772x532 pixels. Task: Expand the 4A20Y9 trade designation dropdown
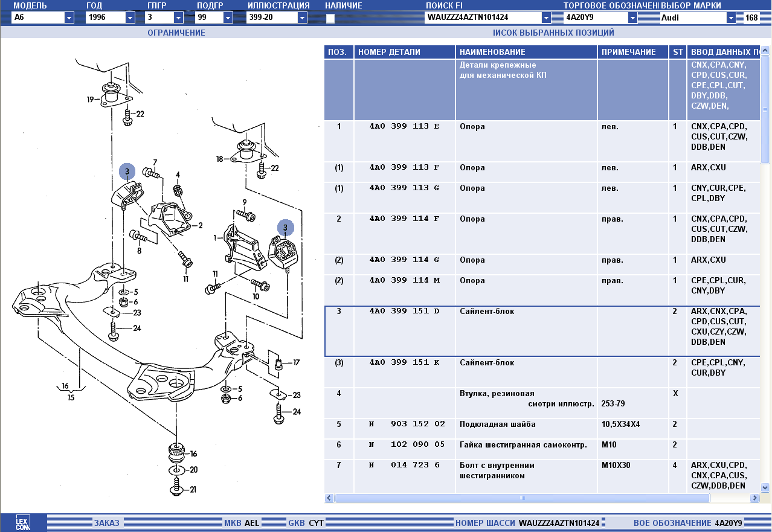632,18
